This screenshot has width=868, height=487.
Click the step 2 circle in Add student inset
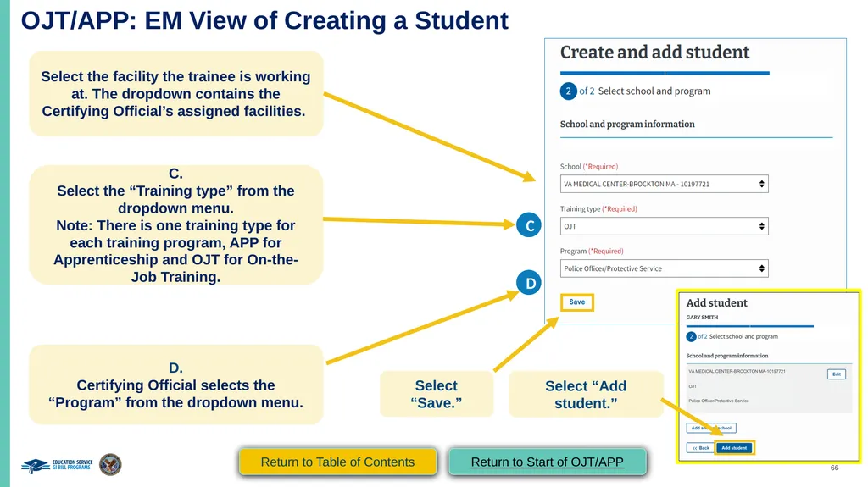(691, 336)
